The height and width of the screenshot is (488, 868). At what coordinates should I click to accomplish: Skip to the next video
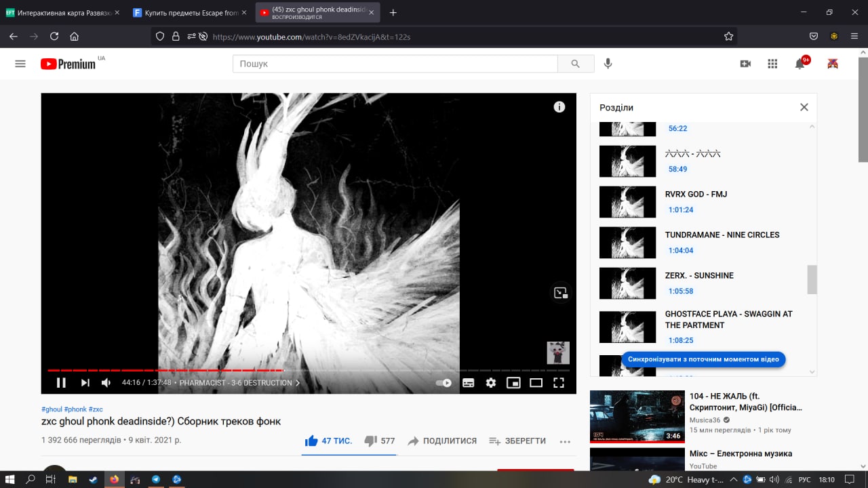(85, 383)
